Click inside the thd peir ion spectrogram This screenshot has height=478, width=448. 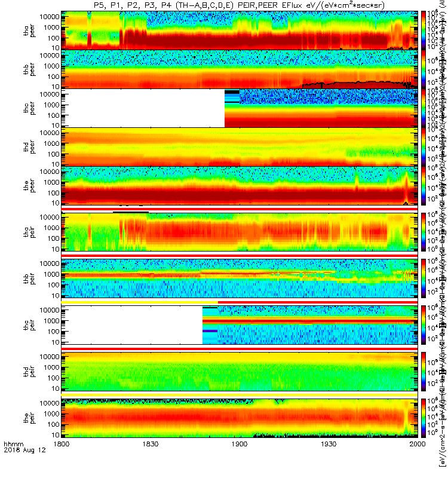point(240,372)
